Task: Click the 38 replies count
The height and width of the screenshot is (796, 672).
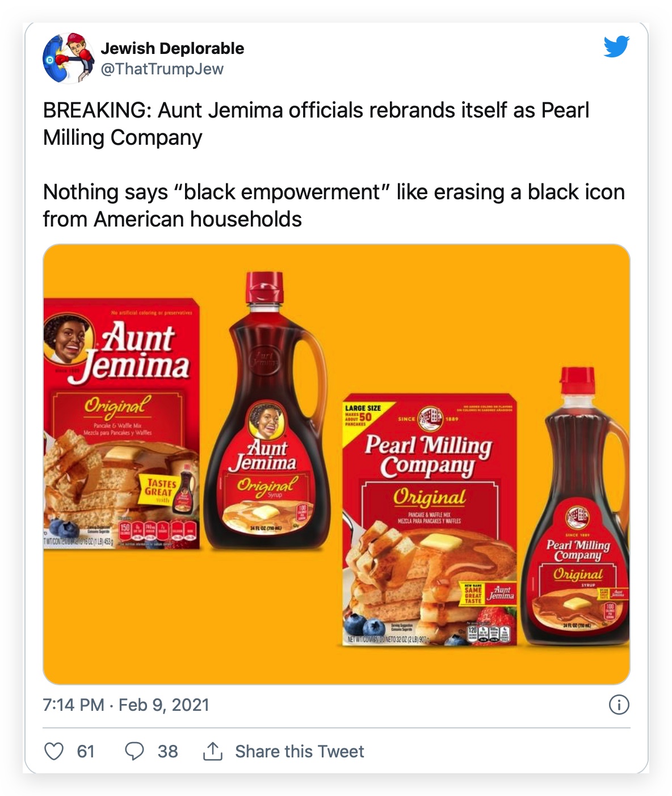Action: (167, 751)
